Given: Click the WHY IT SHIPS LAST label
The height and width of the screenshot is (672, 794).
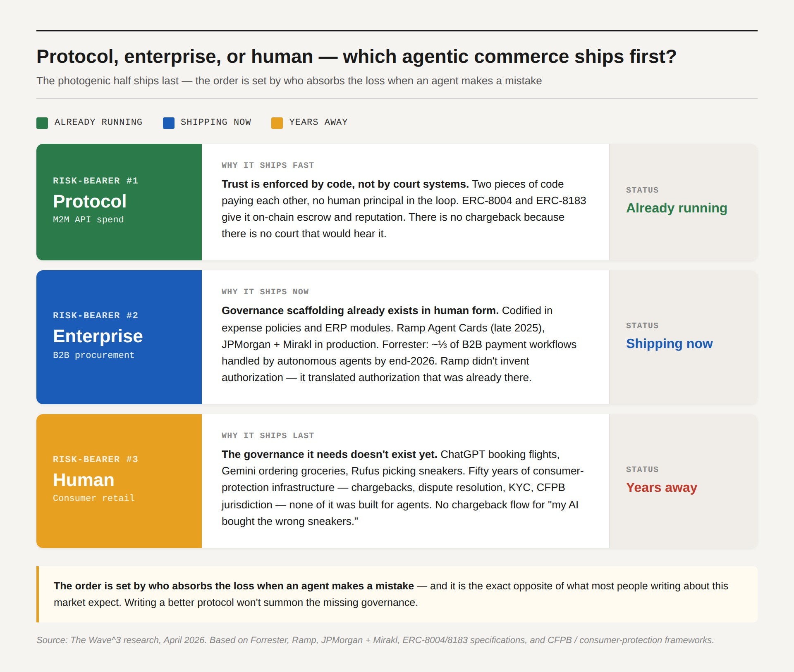Looking at the screenshot, I should pos(268,436).
